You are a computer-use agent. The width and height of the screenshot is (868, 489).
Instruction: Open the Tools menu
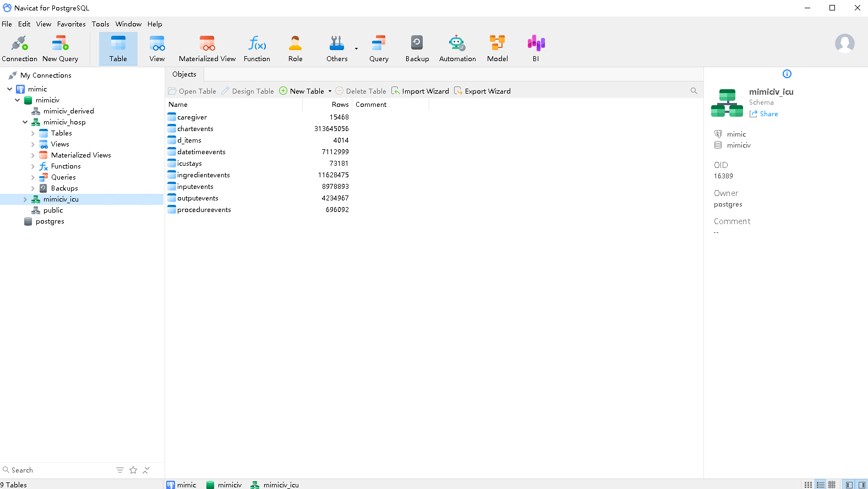coord(100,24)
